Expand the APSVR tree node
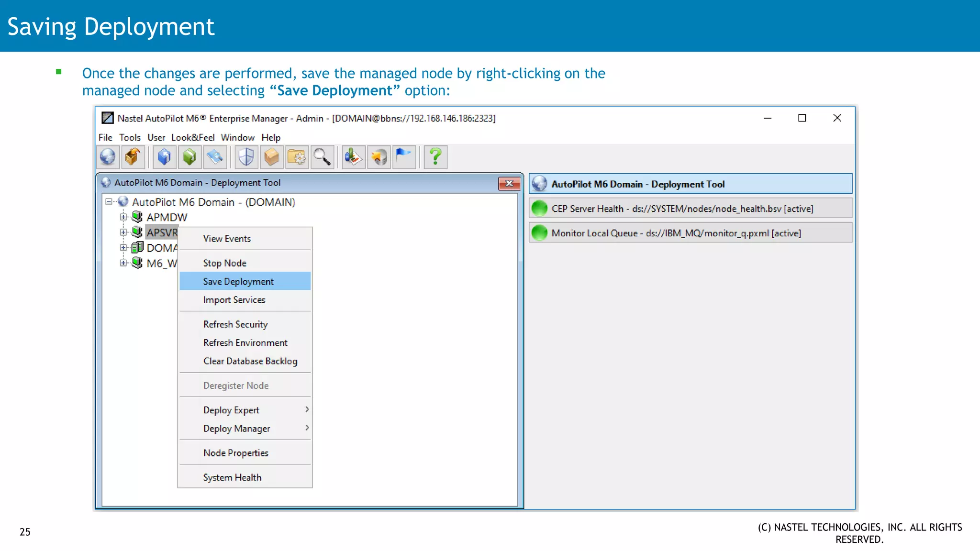This screenshot has width=980, height=551. 123,232
